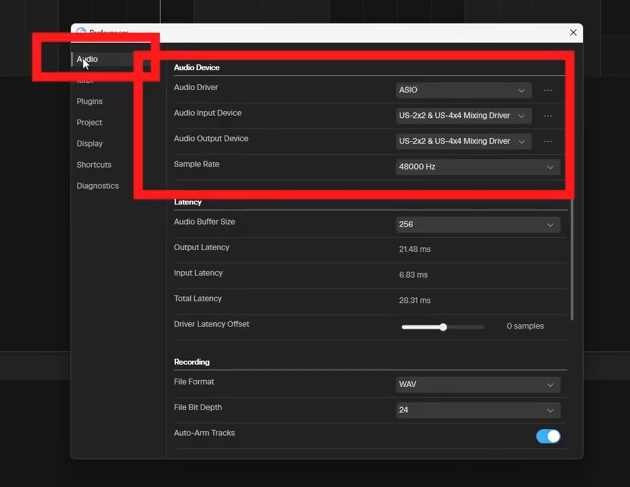This screenshot has width=630, height=487.
Task: Show the Diagnostics section
Action: click(98, 185)
